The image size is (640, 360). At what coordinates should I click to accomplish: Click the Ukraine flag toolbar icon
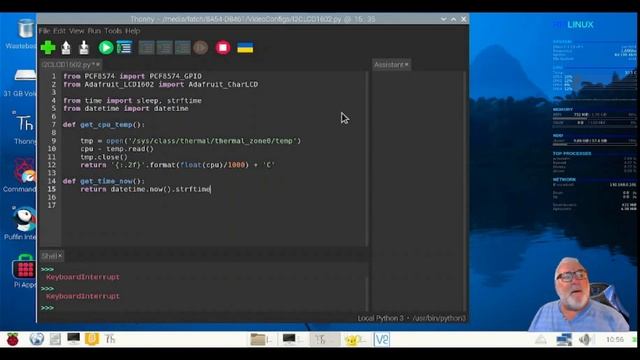245,48
